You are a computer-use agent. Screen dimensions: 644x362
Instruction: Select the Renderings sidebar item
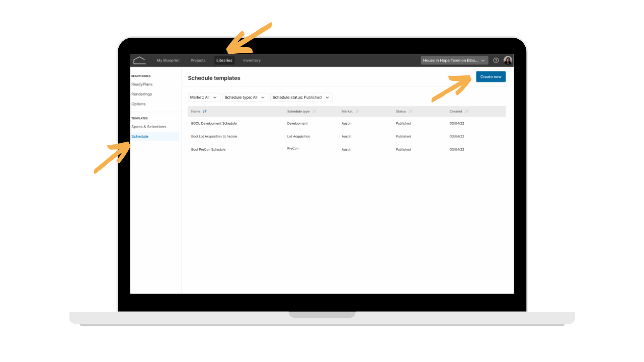click(141, 94)
